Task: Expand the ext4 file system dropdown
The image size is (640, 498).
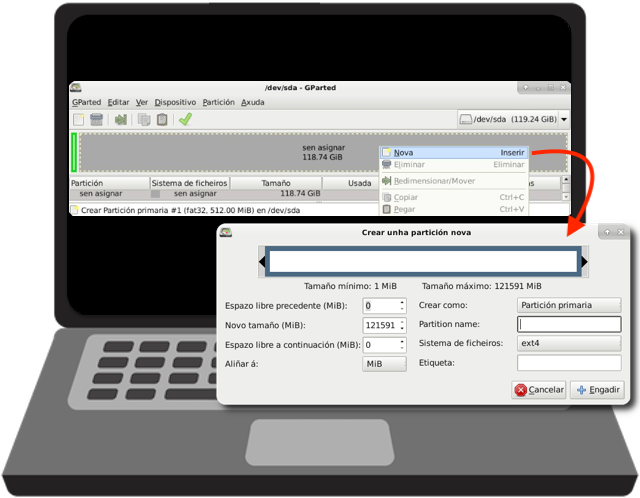Action: tap(568, 343)
